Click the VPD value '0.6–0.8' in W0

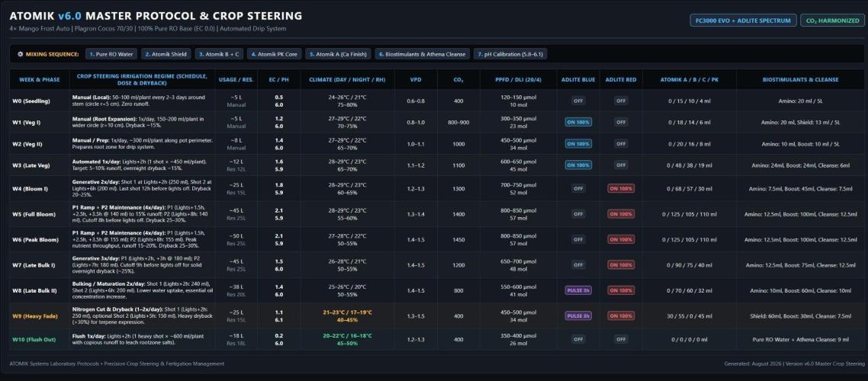coord(416,101)
